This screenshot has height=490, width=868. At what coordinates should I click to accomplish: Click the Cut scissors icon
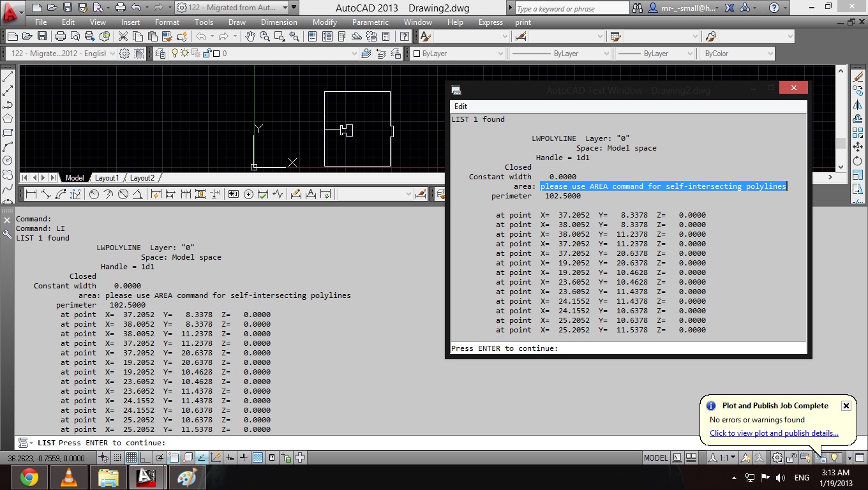[x=123, y=36]
